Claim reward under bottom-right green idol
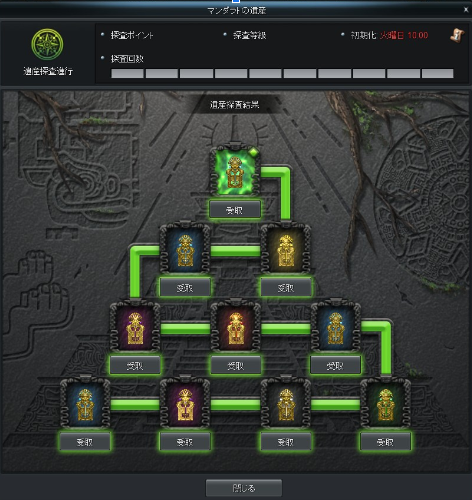Image resolution: width=472 pixels, height=500 pixels. click(x=385, y=442)
